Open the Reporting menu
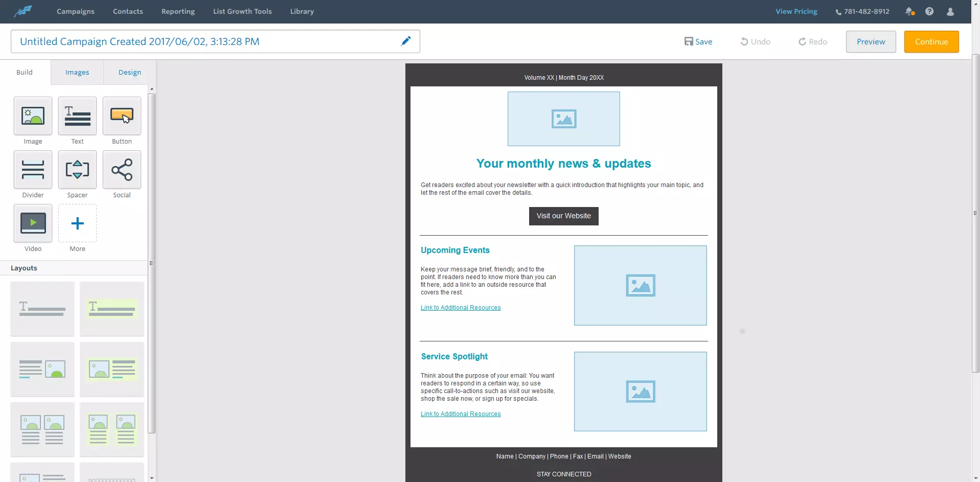Image resolution: width=980 pixels, height=482 pixels. (178, 11)
